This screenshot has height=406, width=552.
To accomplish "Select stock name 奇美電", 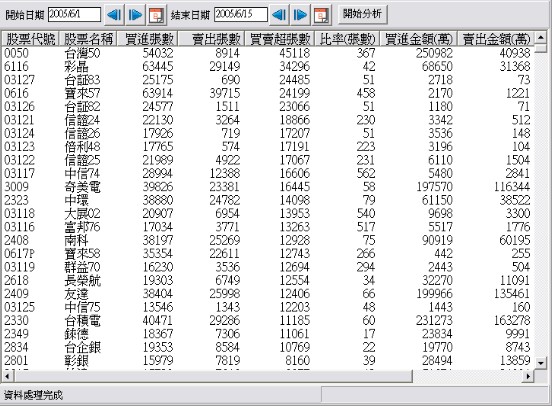I will (82, 187).
